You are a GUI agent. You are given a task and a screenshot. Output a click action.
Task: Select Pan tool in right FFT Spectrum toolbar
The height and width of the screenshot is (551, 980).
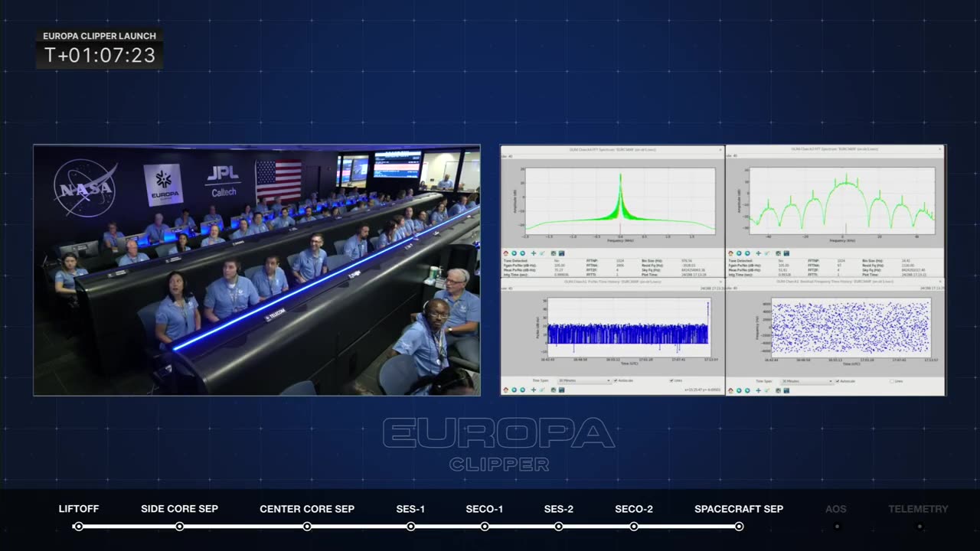pos(759,253)
